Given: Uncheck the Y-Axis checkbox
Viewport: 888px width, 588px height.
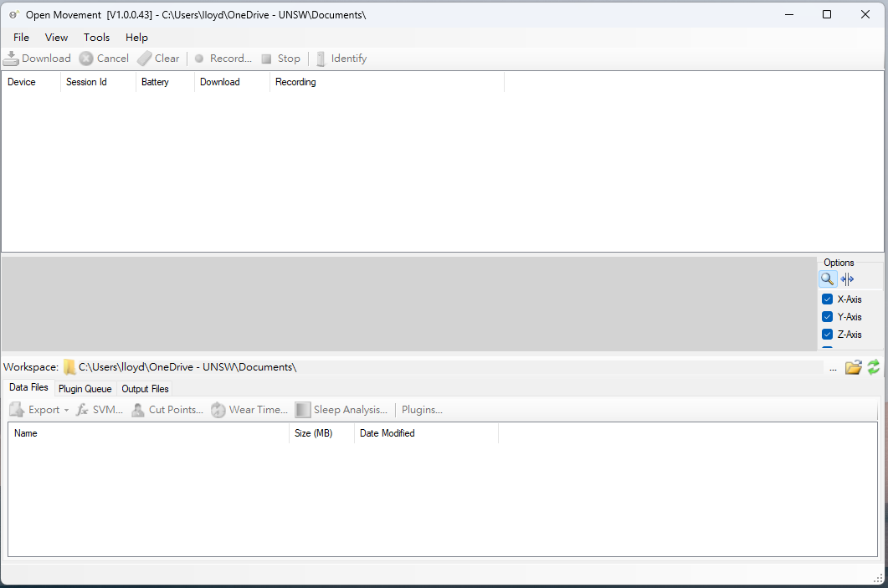Looking at the screenshot, I should coord(828,317).
